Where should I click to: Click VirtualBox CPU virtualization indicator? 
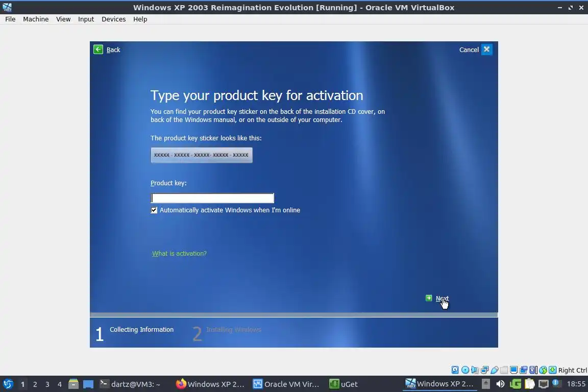[x=533, y=370]
